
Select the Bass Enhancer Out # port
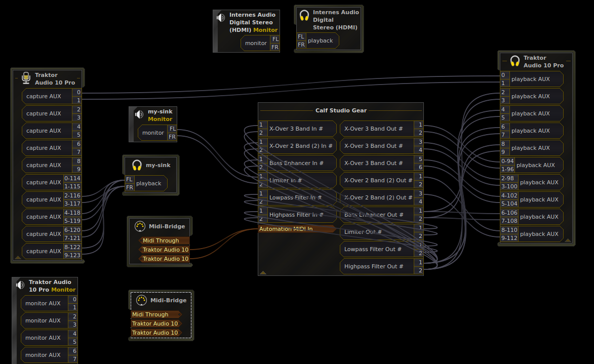381,215
